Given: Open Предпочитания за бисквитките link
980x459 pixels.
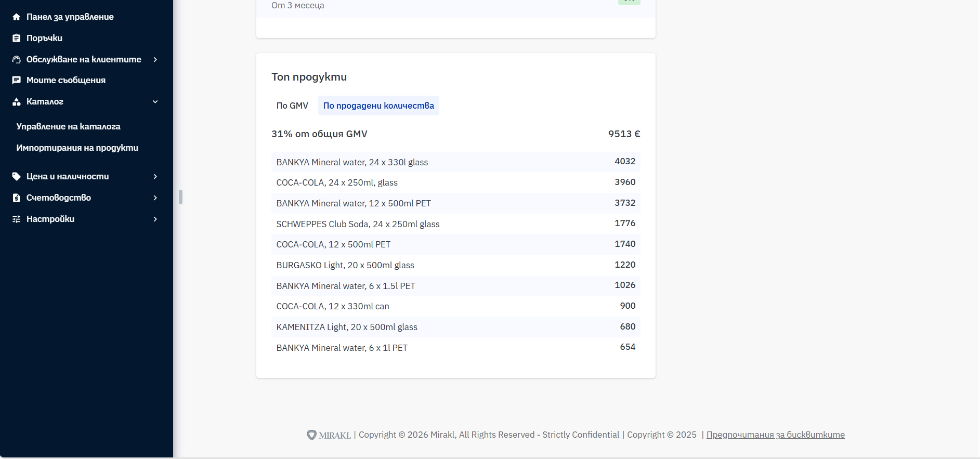Looking at the screenshot, I should coord(775,435).
